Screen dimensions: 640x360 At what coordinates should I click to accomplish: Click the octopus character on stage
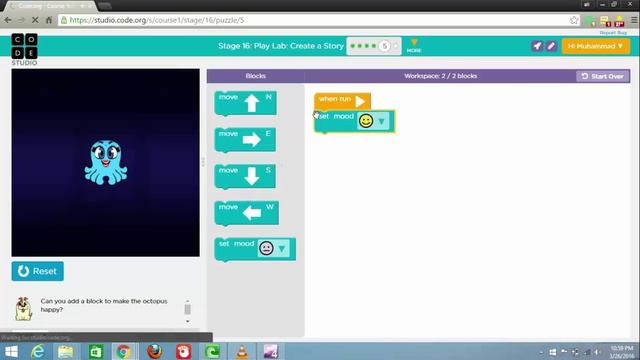[x=106, y=162]
